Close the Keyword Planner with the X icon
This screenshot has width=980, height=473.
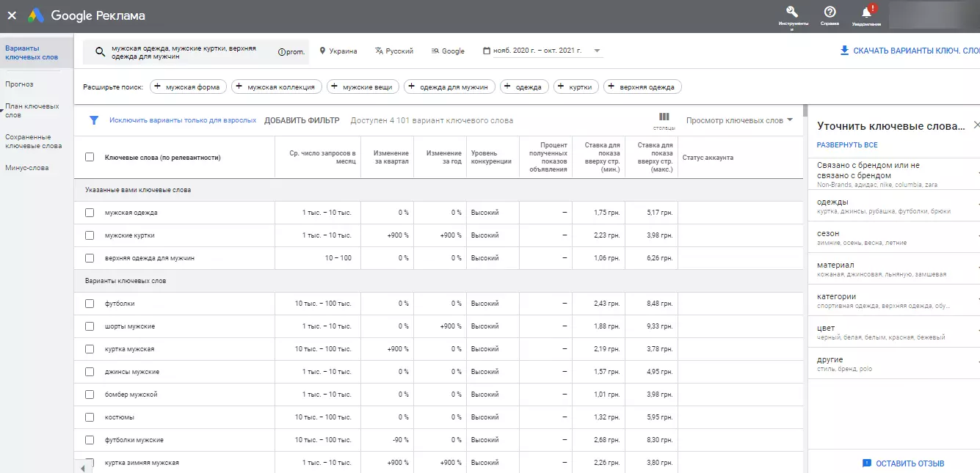tap(12, 15)
